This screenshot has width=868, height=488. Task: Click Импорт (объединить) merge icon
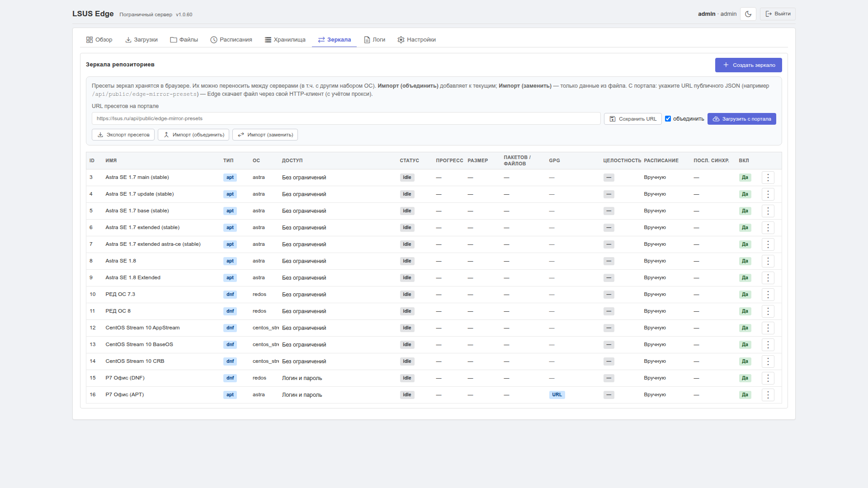(x=166, y=135)
